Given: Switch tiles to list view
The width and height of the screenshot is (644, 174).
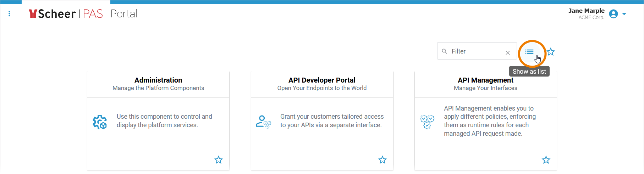Looking at the screenshot, I should click(x=529, y=52).
